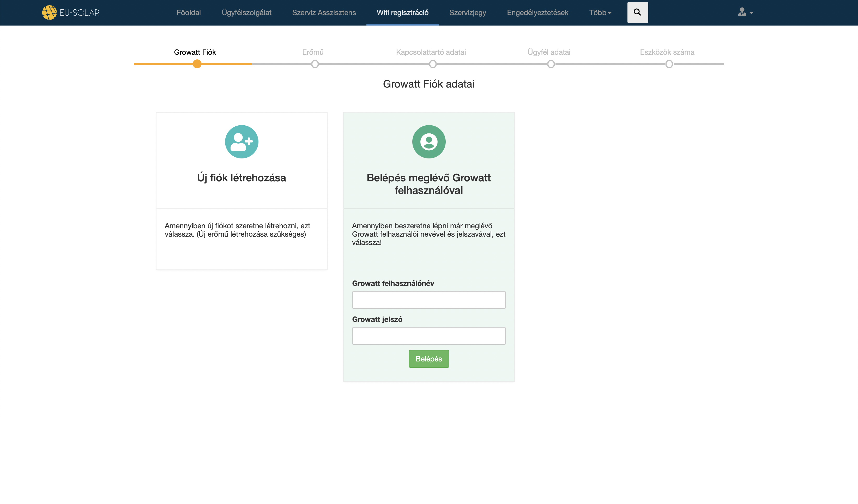Select the Growatt Fiók step marker
This screenshot has width=858, height=504.
pos(197,64)
